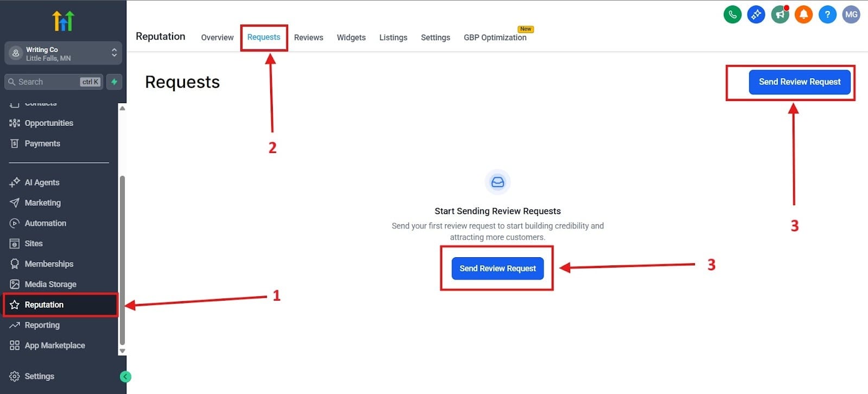The width and height of the screenshot is (868, 394).
Task: Switch to the Listings tab
Action: [x=393, y=37]
